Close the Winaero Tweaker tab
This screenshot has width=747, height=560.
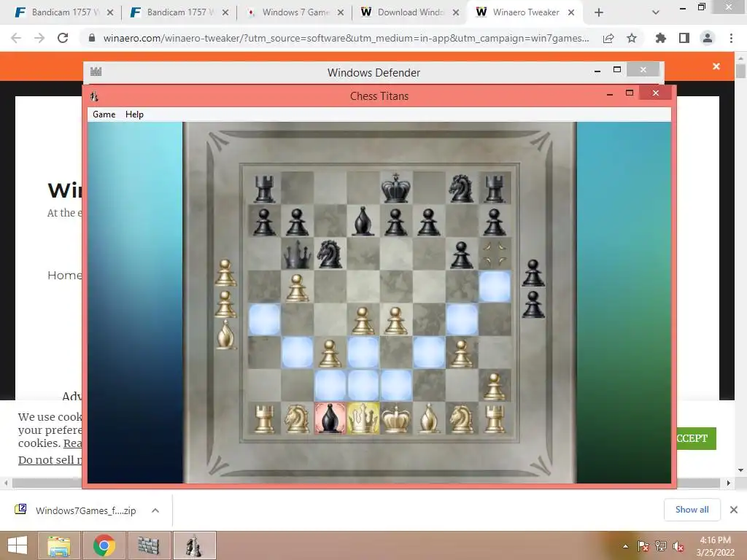point(570,13)
